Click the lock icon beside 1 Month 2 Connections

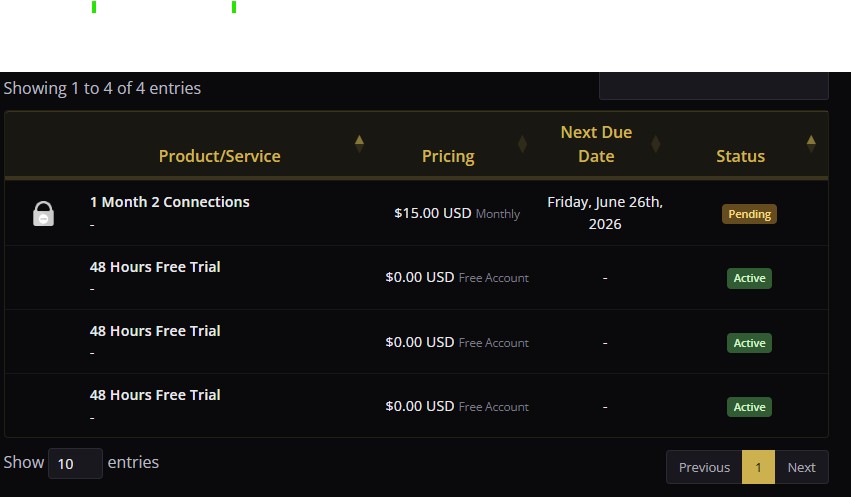coord(43,213)
